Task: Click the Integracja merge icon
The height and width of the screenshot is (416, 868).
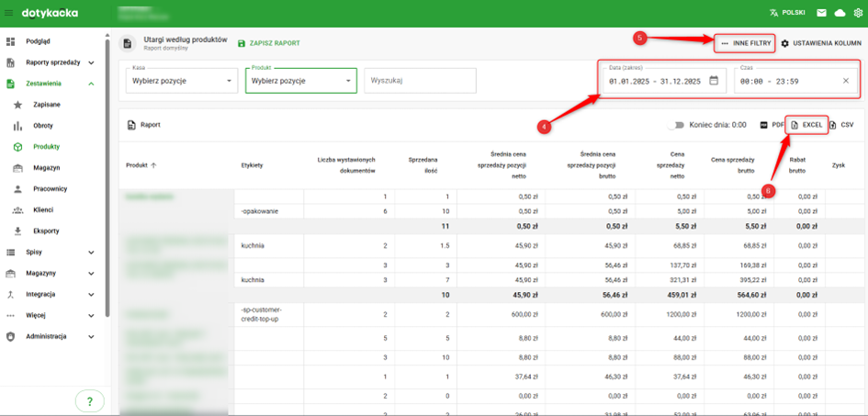Action: 10,294
